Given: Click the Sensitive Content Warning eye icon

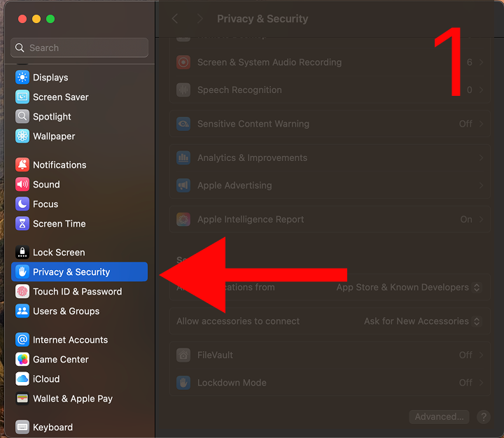Looking at the screenshot, I should pos(183,124).
